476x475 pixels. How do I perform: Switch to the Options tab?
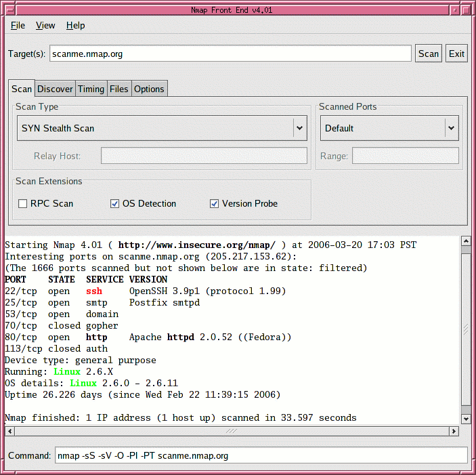(x=149, y=89)
